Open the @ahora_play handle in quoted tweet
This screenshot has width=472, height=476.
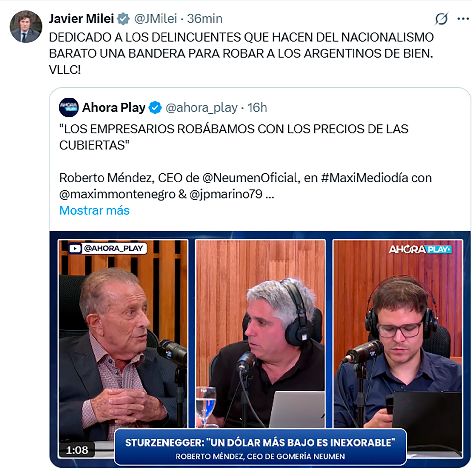tap(202, 108)
